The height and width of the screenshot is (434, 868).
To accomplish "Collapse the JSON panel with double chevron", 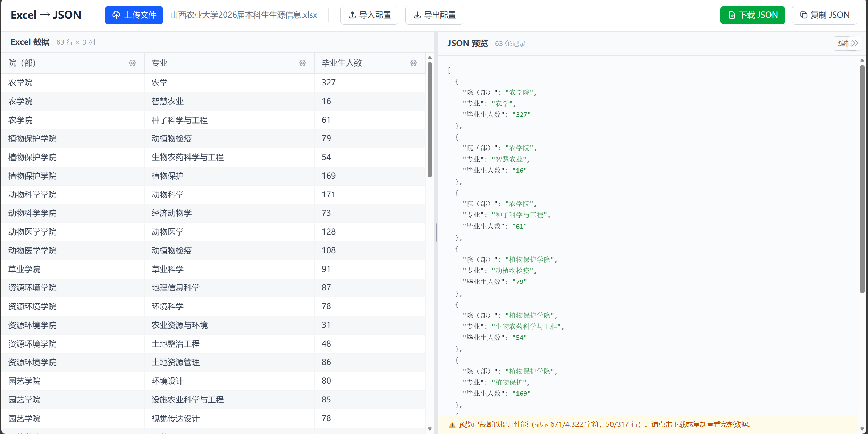I will pos(855,43).
